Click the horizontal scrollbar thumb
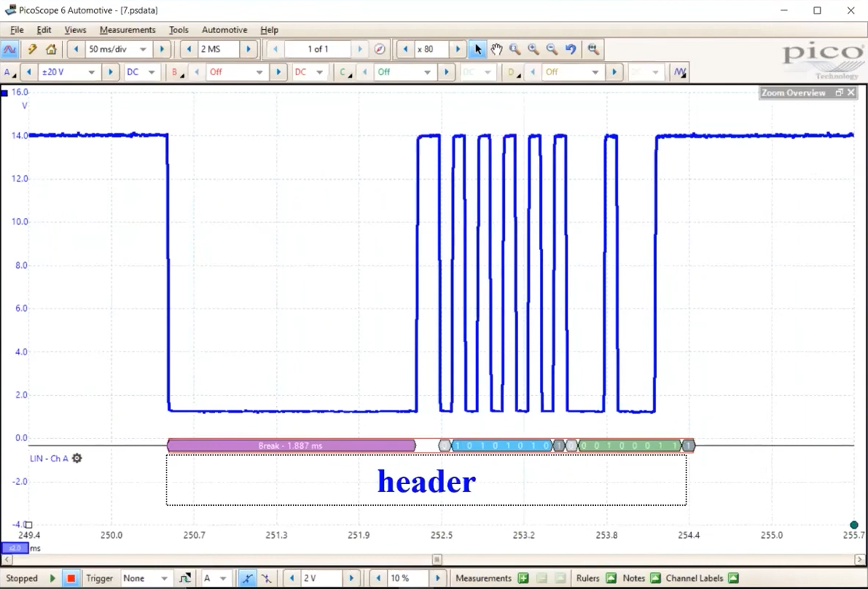 pyautogui.click(x=437, y=559)
